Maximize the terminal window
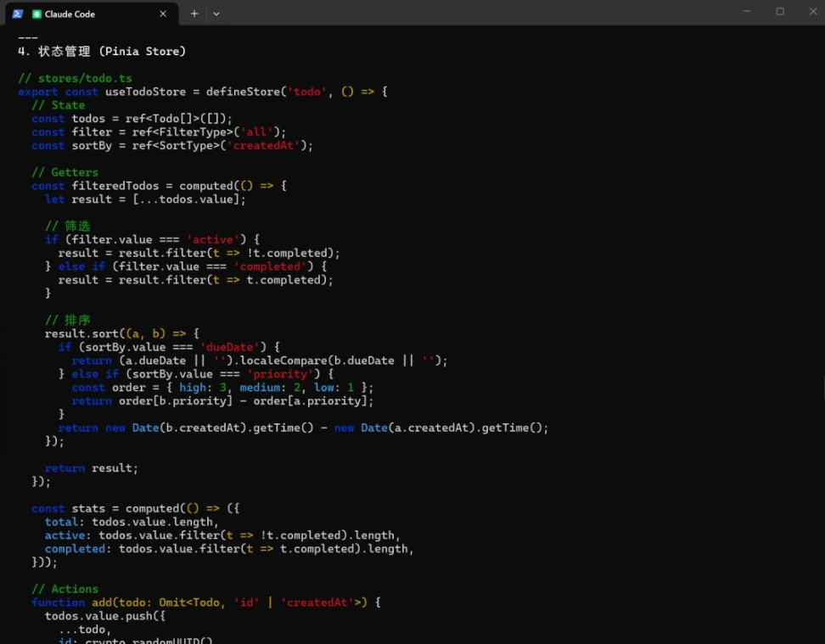This screenshot has width=825, height=644. point(780,11)
